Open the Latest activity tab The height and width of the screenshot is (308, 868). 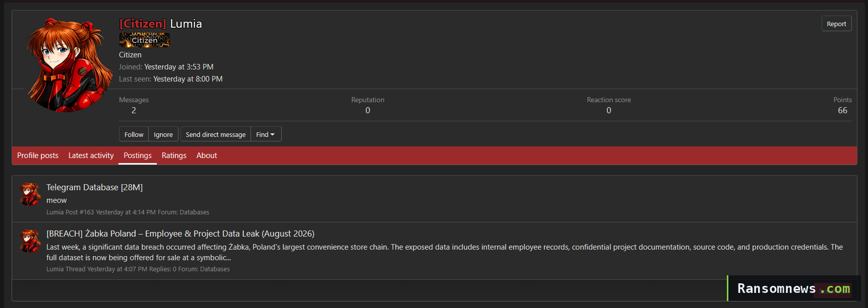[91, 156]
